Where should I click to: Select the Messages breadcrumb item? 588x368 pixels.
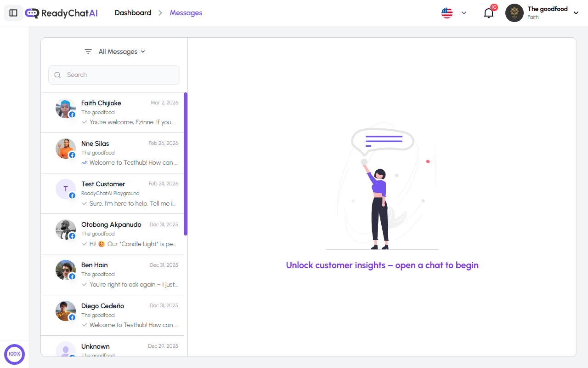[x=186, y=12]
